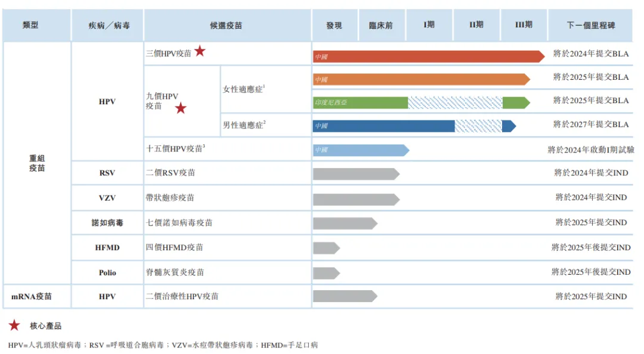Select the green 印度尼西亞 progress bar
Image resolution: width=644 pixels, height=354 pixels.
(x=422, y=103)
